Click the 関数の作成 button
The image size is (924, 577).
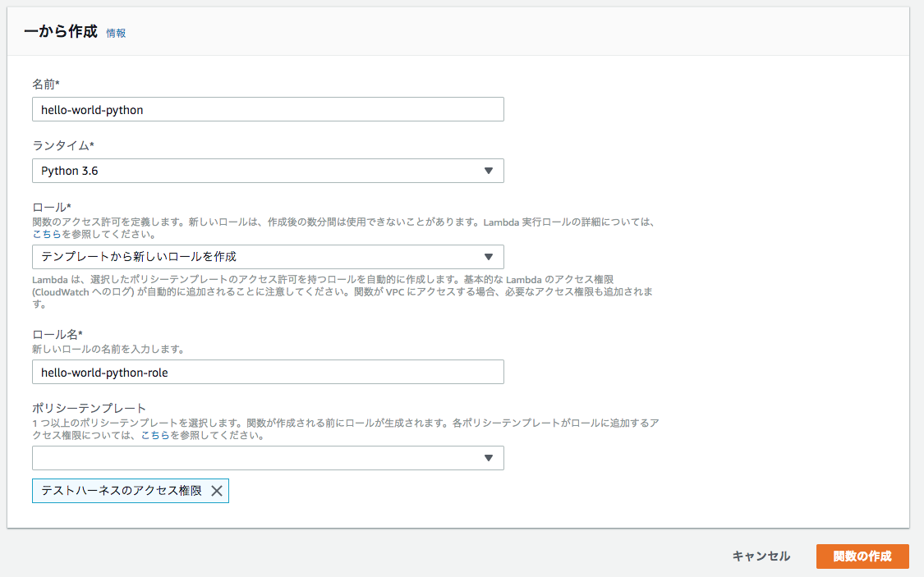[x=862, y=556]
